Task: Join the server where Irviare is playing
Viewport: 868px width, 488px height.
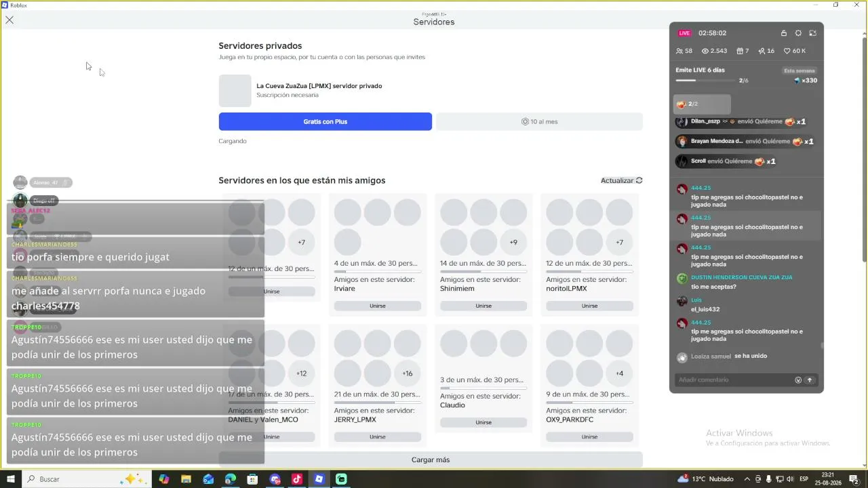Action: click(x=378, y=306)
